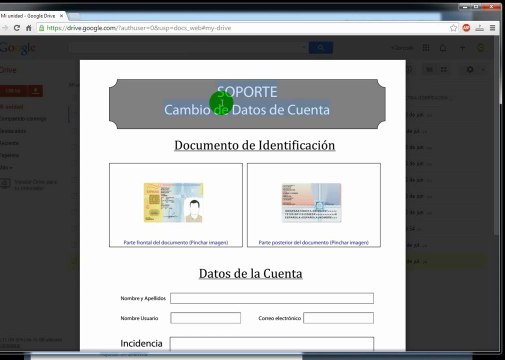Close the Mi unidad browser tab
This screenshot has height=360, width=505.
pyautogui.click(x=61, y=16)
